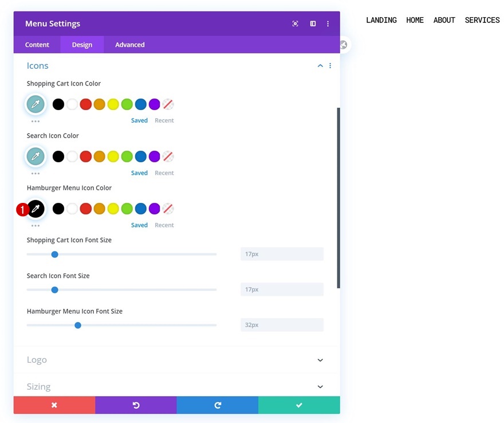Click the globe icon beside the panel

coord(344,44)
